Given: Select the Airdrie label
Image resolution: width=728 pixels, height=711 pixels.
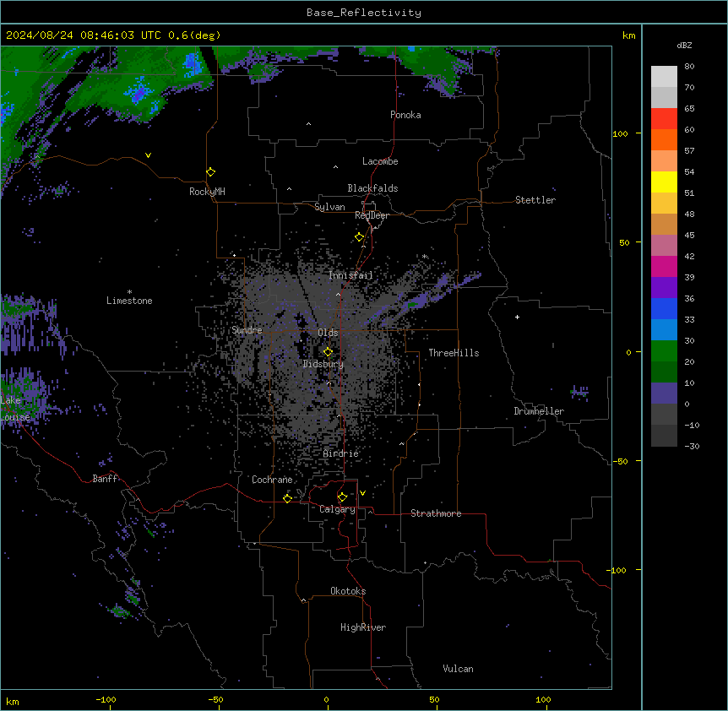Looking at the screenshot, I should [x=341, y=453].
